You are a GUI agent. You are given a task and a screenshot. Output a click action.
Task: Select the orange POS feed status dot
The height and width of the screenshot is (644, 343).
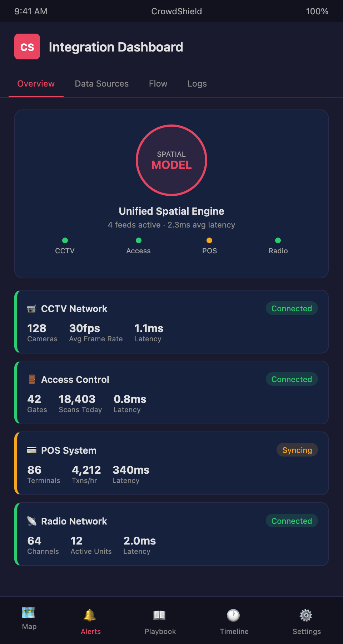[209, 240]
